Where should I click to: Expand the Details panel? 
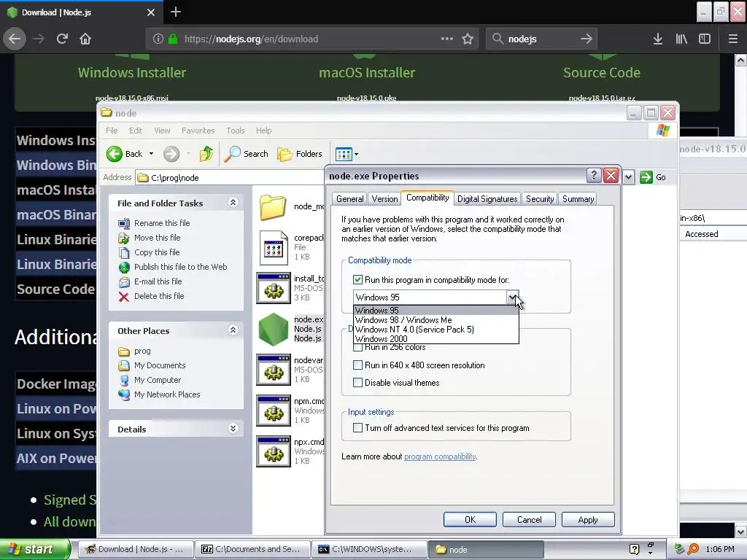(x=233, y=429)
